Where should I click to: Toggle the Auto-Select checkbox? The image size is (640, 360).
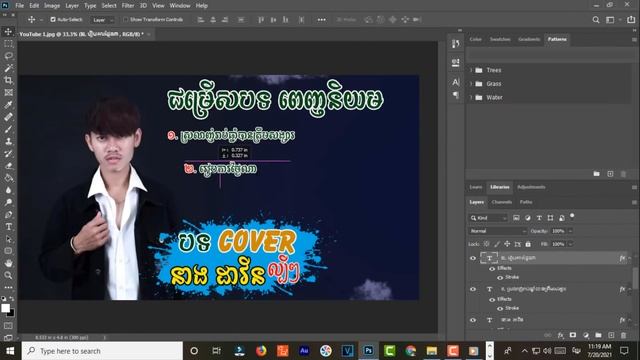tap(53, 20)
